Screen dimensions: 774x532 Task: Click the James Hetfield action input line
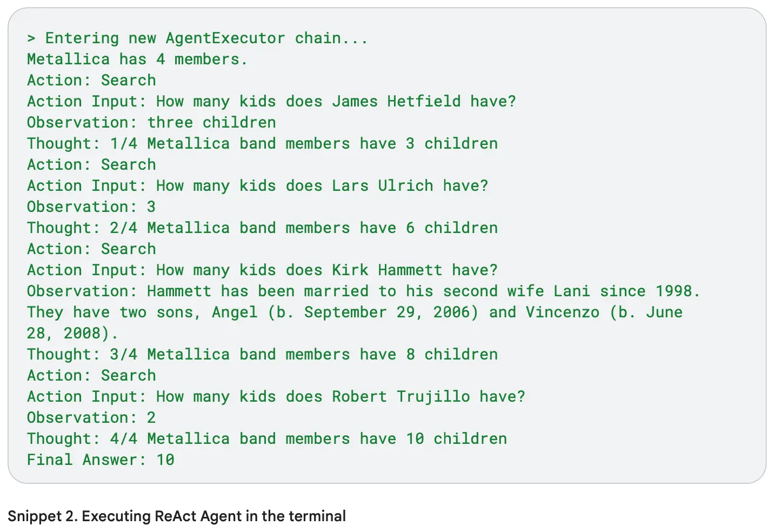click(271, 102)
